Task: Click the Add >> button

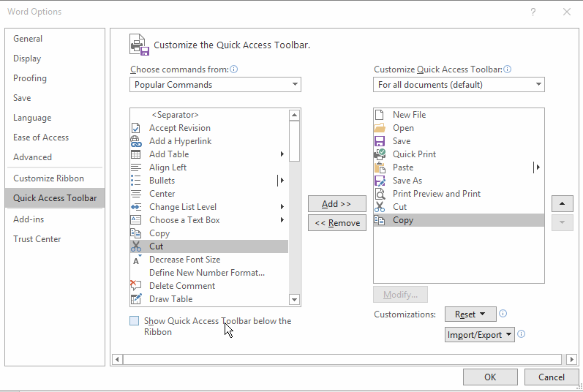Action: coord(337,204)
